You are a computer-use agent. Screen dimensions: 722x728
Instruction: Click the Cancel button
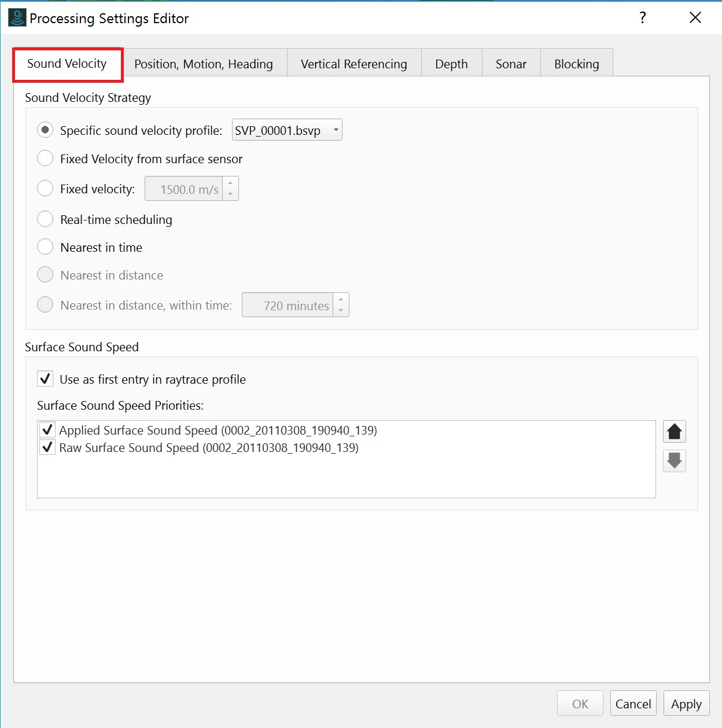pyautogui.click(x=633, y=704)
